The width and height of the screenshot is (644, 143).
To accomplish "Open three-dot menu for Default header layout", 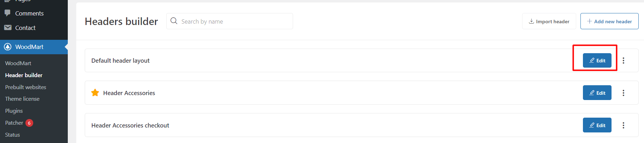I will point(624,61).
